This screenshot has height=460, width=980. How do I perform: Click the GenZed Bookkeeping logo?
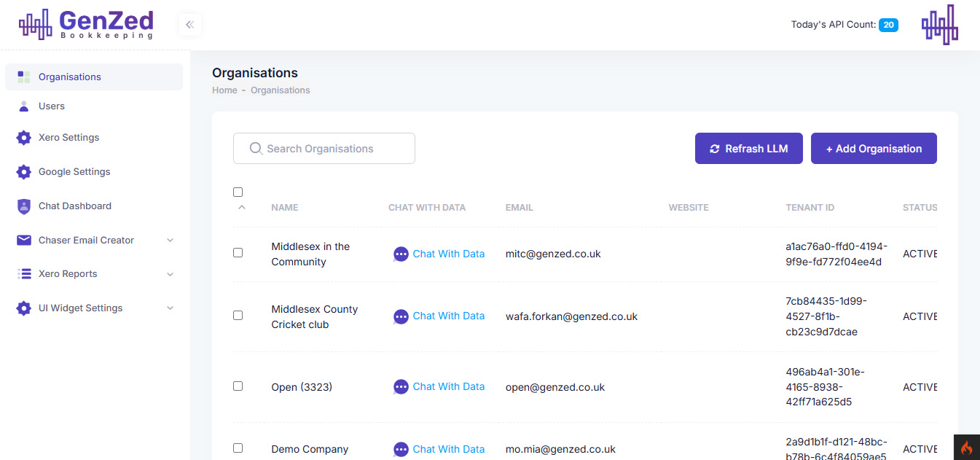coord(86,25)
